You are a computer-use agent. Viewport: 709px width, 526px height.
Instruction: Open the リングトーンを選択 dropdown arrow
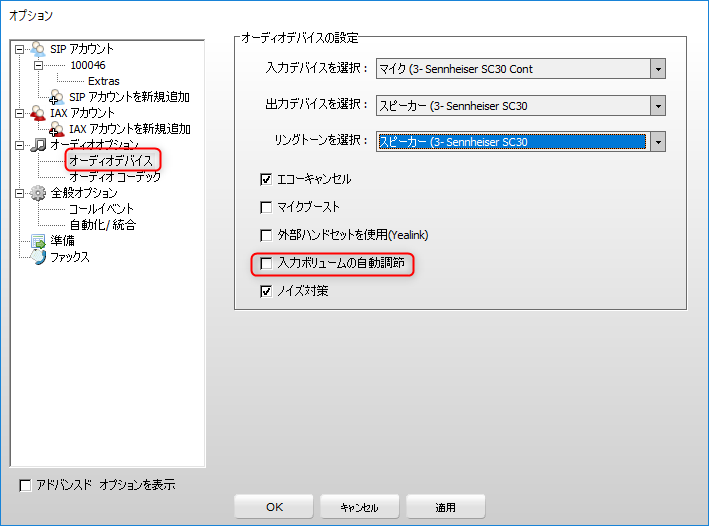click(x=657, y=141)
